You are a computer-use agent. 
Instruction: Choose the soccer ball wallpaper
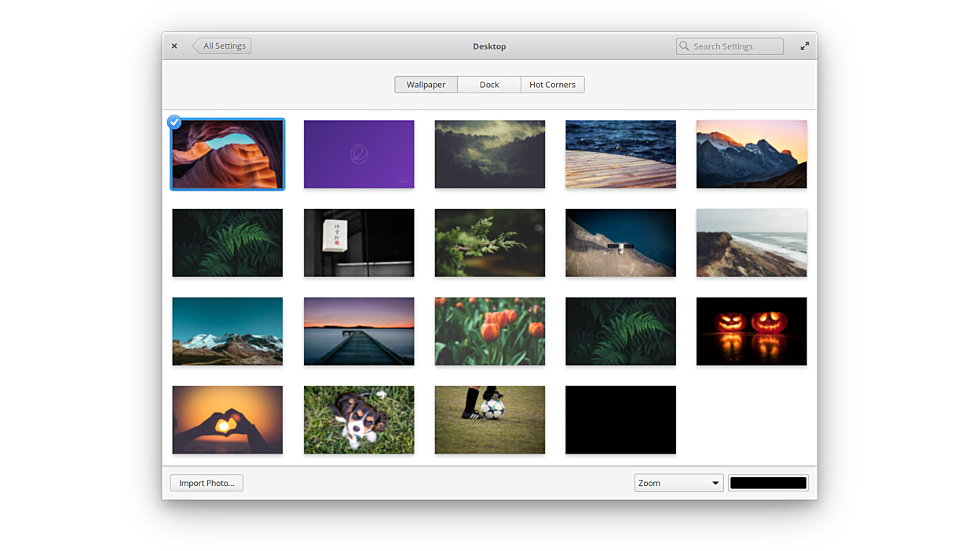[490, 420]
